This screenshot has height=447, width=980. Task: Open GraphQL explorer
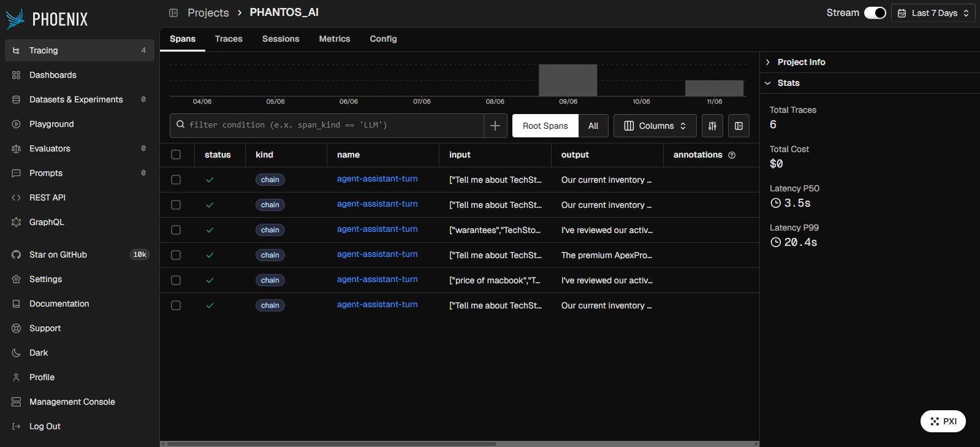[x=80, y=222]
